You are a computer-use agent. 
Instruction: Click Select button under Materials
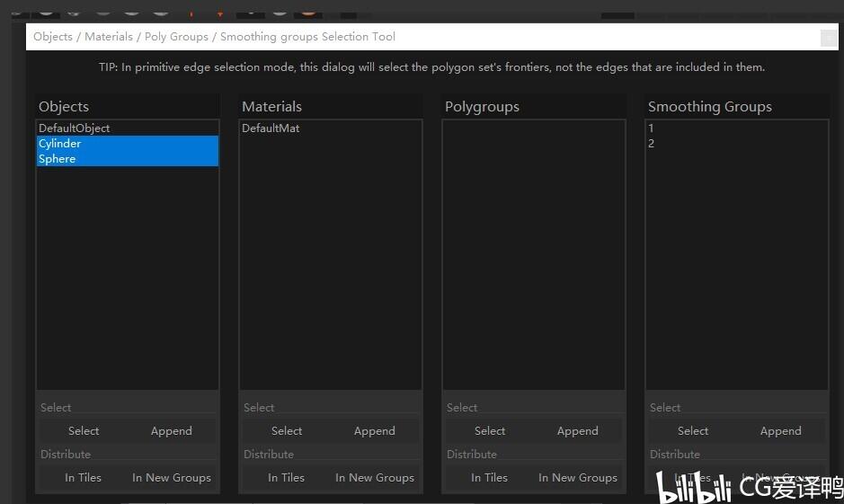click(x=287, y=431)
